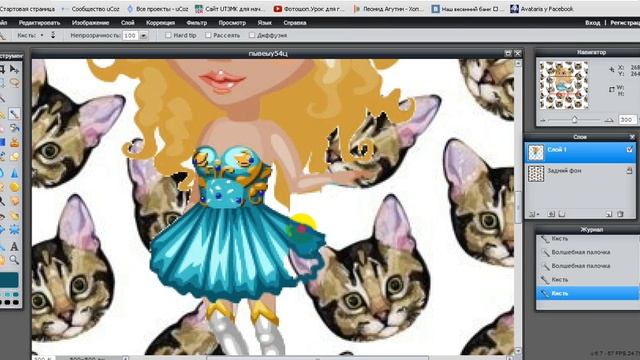Open layer settings dropdown in layers panel
Viewport: 640px width, 360px height.
click(x=533, y=214)
